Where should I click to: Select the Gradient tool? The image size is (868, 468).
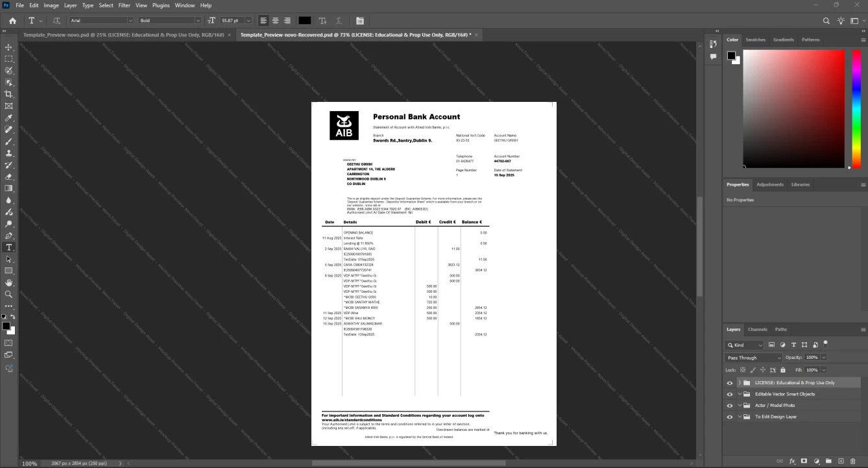[9, 188]
